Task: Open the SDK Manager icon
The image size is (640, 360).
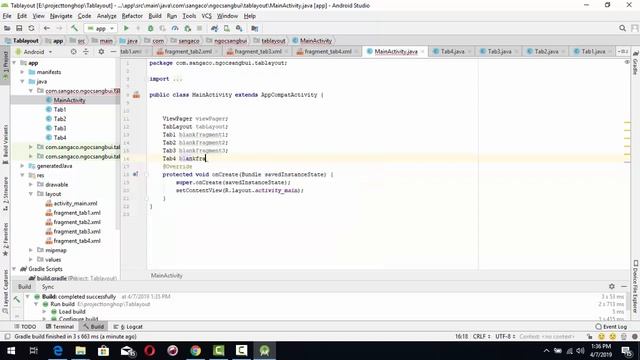Action: point(239,28)
